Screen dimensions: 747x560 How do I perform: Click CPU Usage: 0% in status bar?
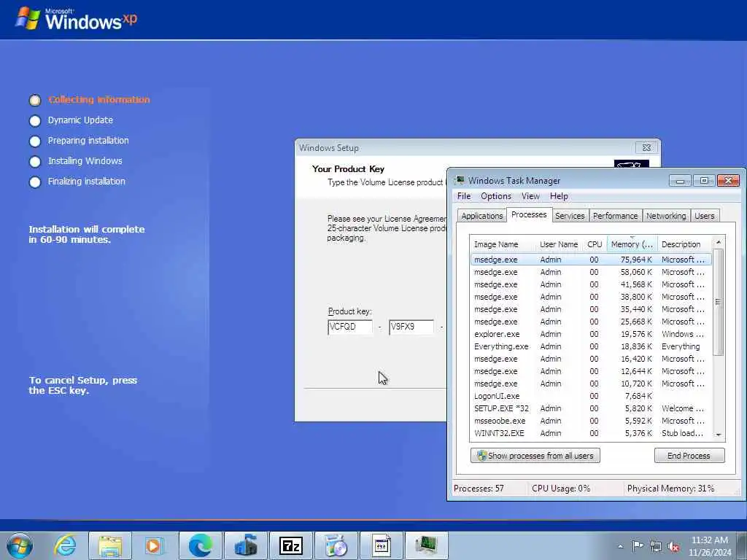click(561, 488)
